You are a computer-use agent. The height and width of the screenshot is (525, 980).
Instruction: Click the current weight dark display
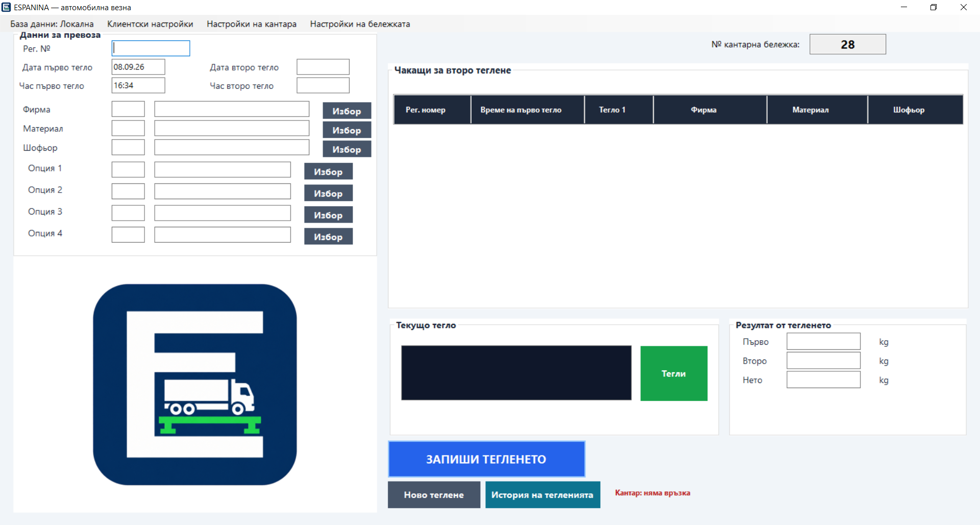coord(516,373)
